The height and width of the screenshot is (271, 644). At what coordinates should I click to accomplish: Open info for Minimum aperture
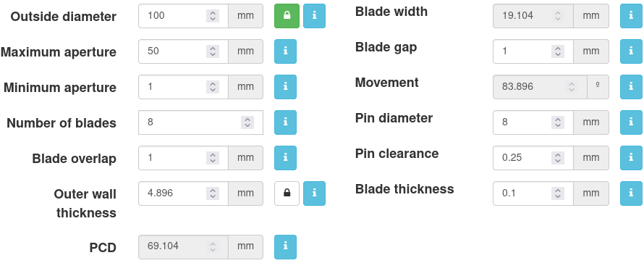(285, 87)
